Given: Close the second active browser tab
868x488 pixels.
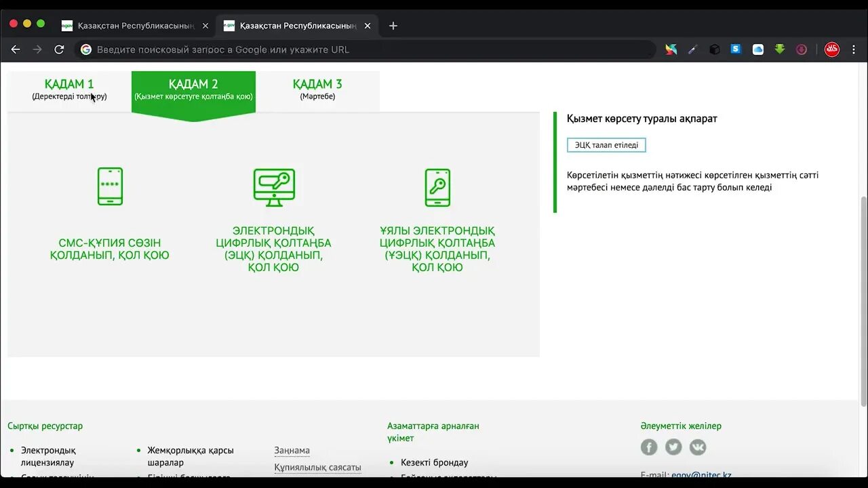Looking at the screenshot, I should point(368,26).
